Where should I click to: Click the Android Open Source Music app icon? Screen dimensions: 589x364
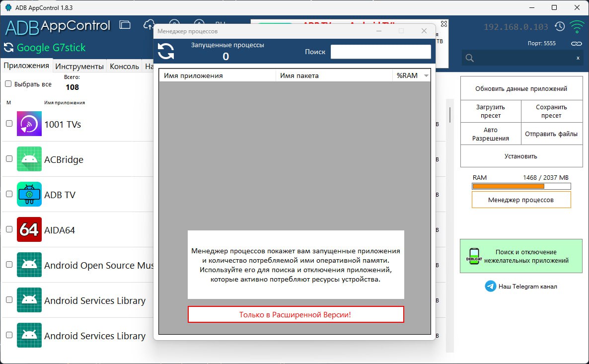[x=29, y=265]
